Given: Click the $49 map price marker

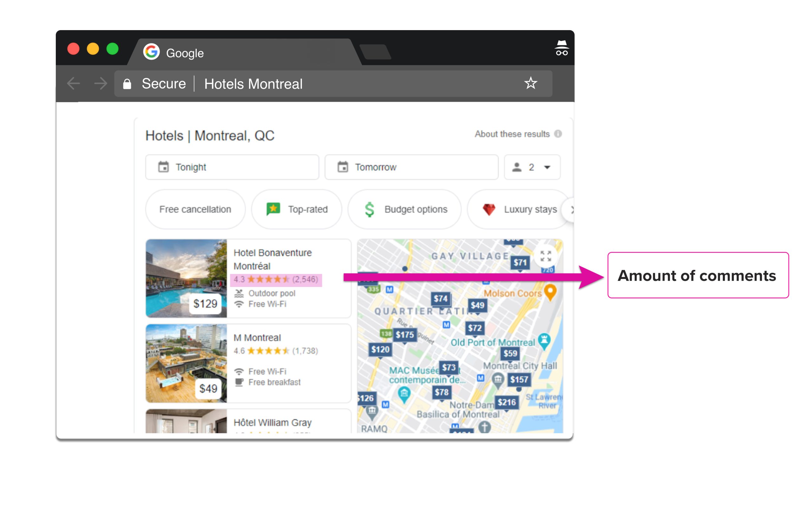Looking at the screenshot, I should pos(477,306).
